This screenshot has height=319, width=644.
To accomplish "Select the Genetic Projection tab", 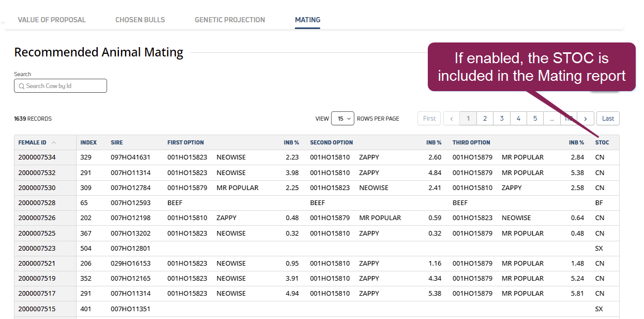I will point(230,20).
